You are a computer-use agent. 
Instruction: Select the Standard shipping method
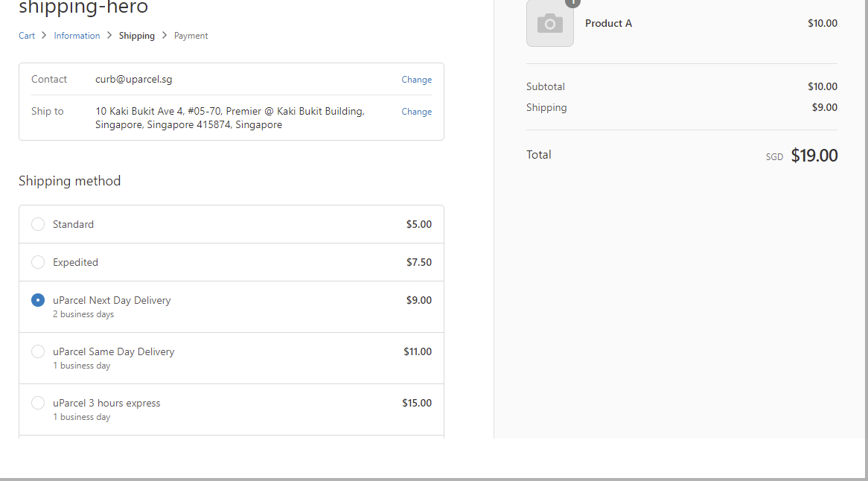click(38, 224)
